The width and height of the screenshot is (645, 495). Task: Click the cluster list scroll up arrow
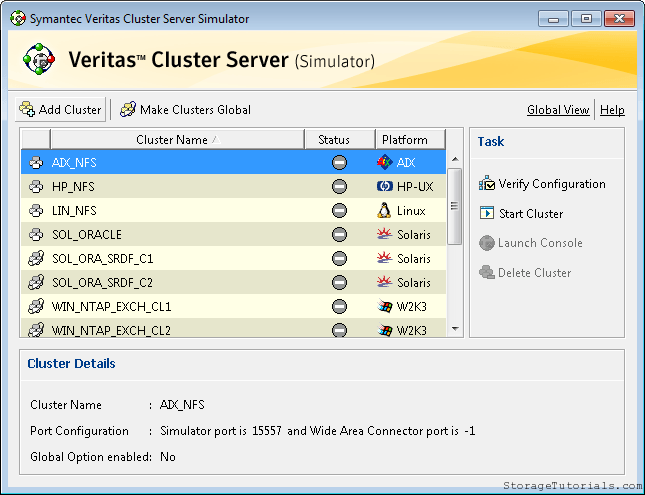click(455, 159)
